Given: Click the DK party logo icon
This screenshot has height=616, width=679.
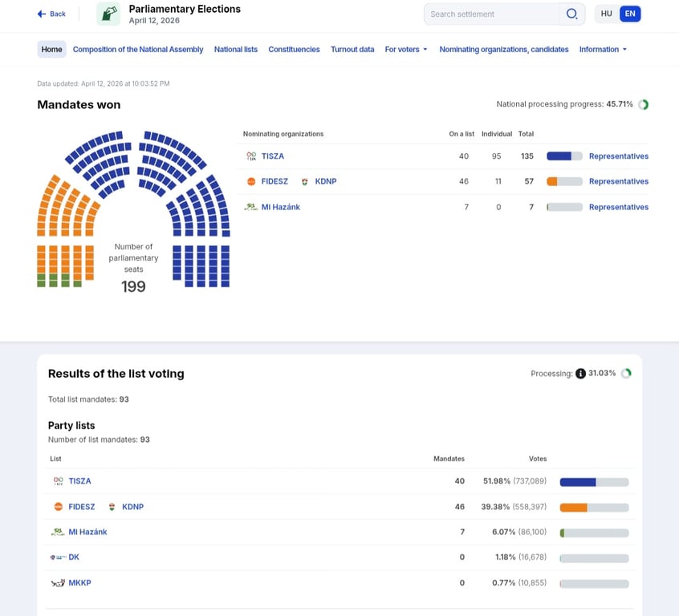Looking at the screenshot, I should tap(58, 557).
